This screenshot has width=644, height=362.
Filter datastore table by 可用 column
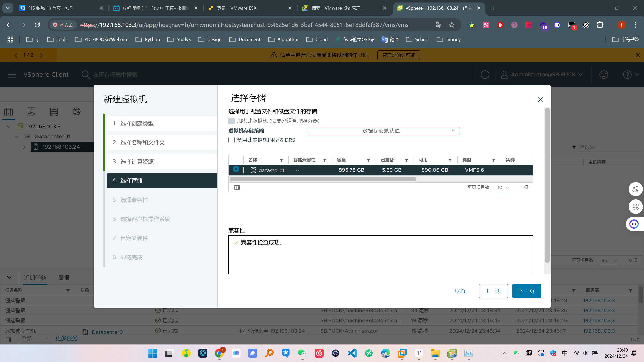pos(450,160)
